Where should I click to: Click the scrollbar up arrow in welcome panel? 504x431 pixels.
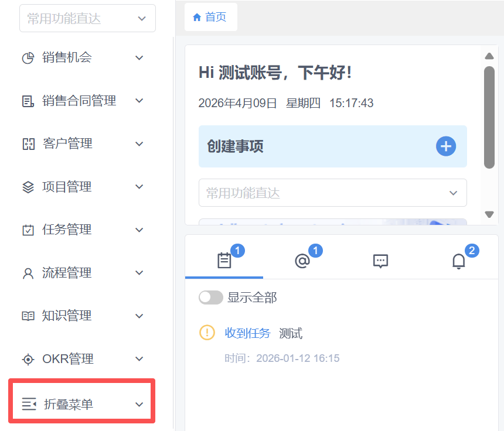click(x=489, y=56)
